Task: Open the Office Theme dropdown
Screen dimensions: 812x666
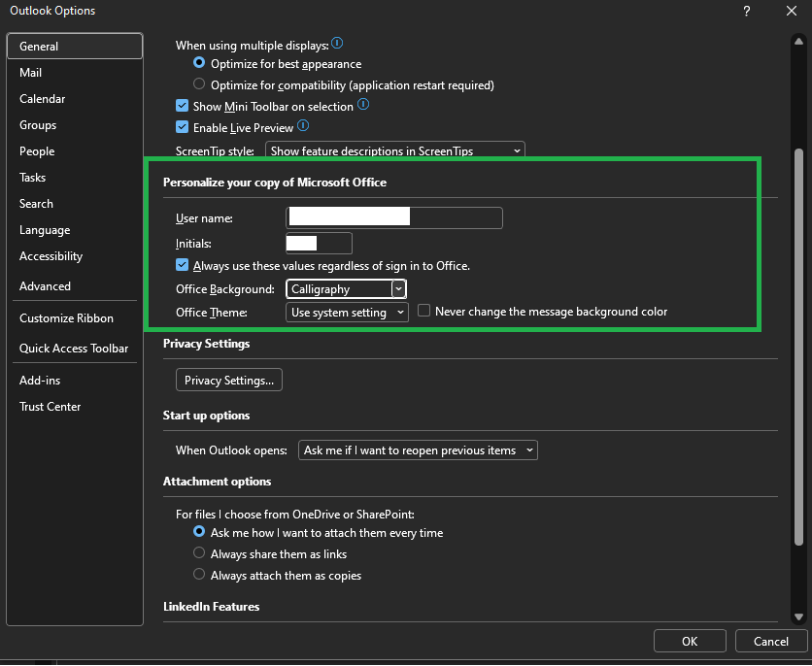Action: [347, 312]
